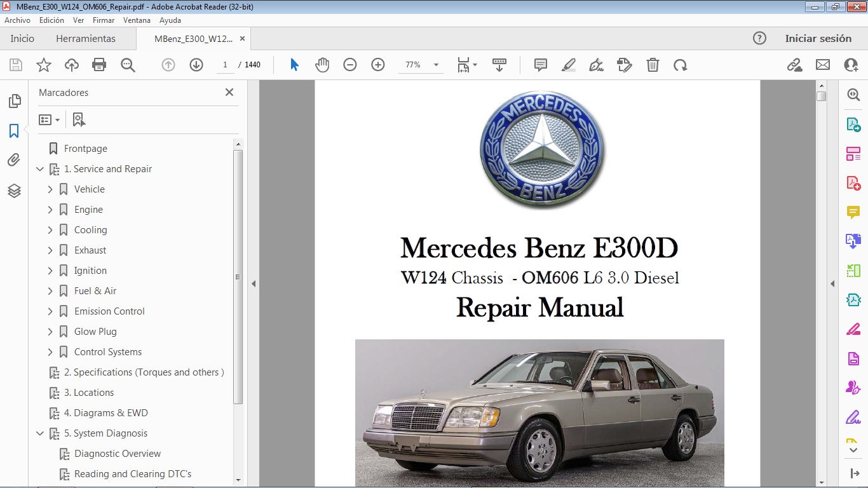This screenshot has width=868, height=488.
Task: Collapse the left navigation pane arrow
Action: (254, 283)
